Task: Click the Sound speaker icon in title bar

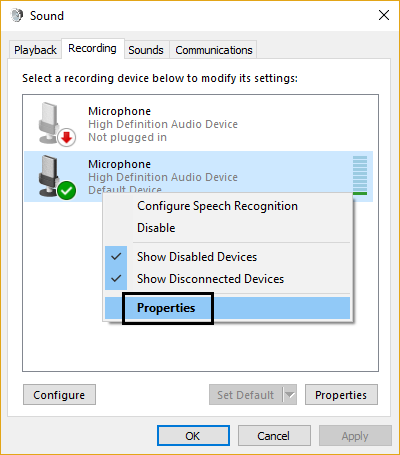Action: point(17,15)
